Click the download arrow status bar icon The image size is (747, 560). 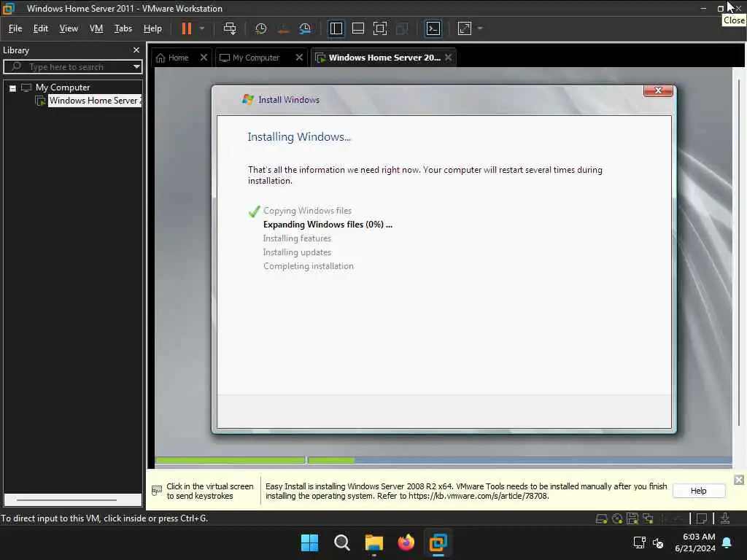coord(725,518)
